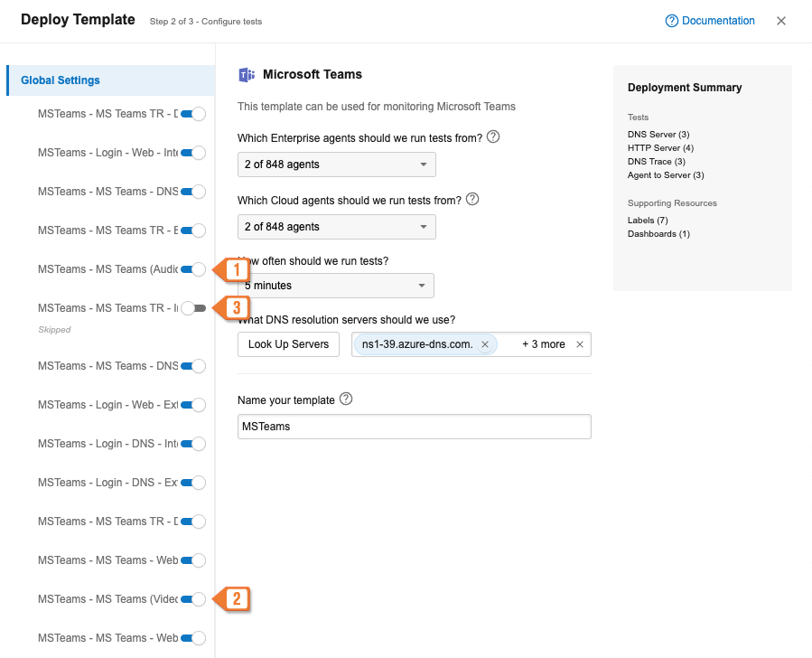
Task: Toggle the MSTeams - Login - Web - Ext test
Action: pos(193,405)
